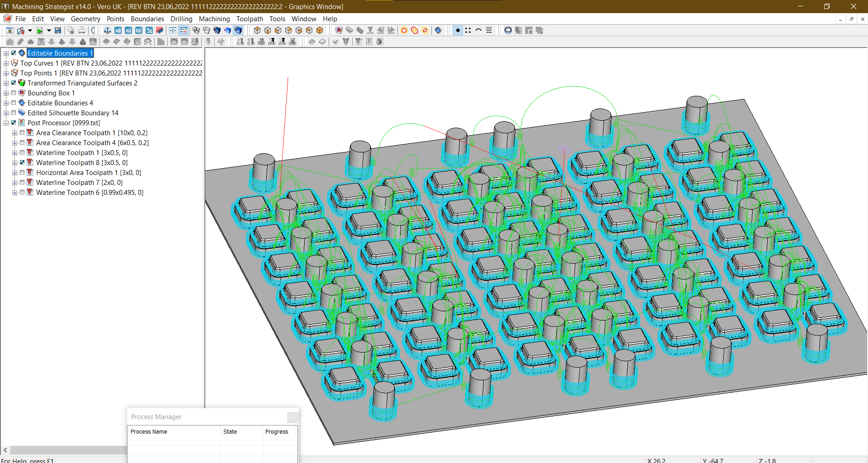The image size is (868, 463).
Task: Click the tree panel scroll-left arrow
Action: pos(5,450)
